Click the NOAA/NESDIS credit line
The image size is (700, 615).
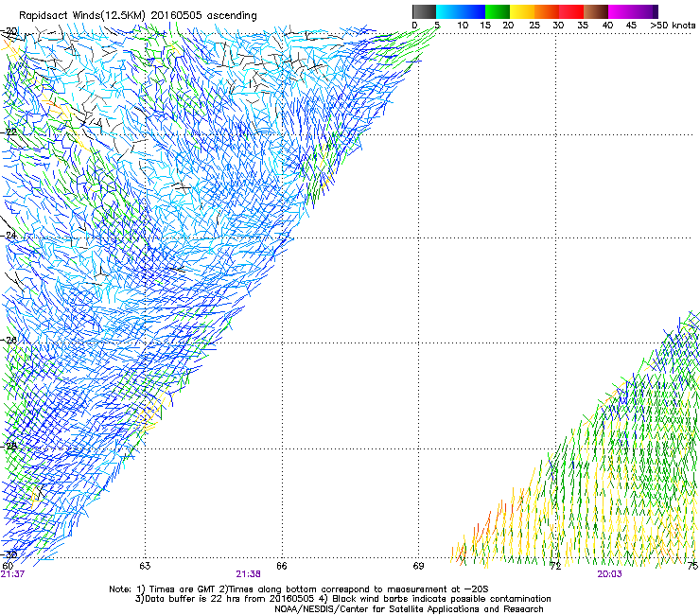click(x=409, y=609)
